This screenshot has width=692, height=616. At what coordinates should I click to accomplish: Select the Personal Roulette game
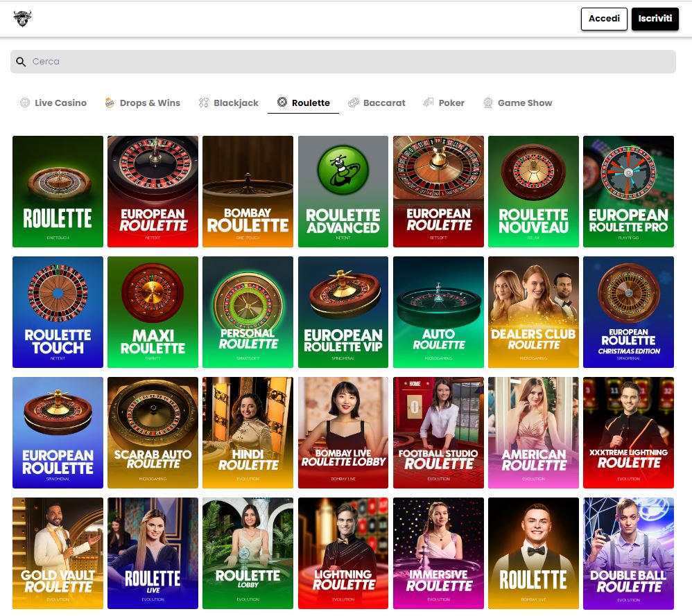[x=248, y=313]
